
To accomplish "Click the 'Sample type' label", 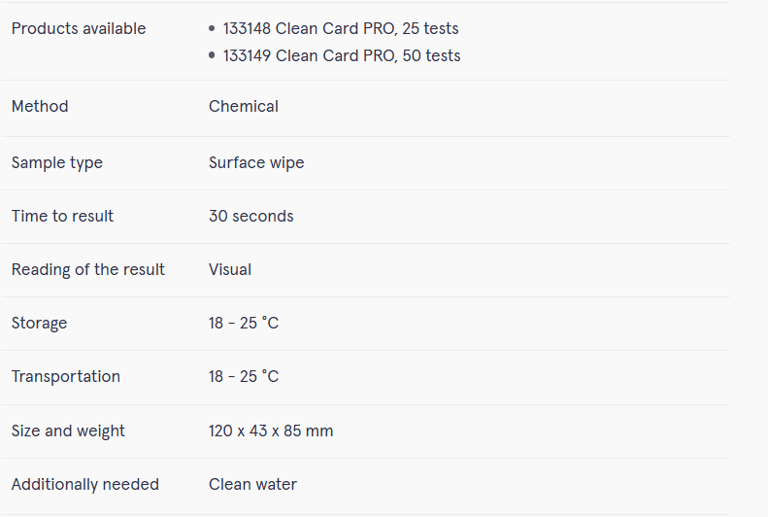I will [x=57, y=163].
